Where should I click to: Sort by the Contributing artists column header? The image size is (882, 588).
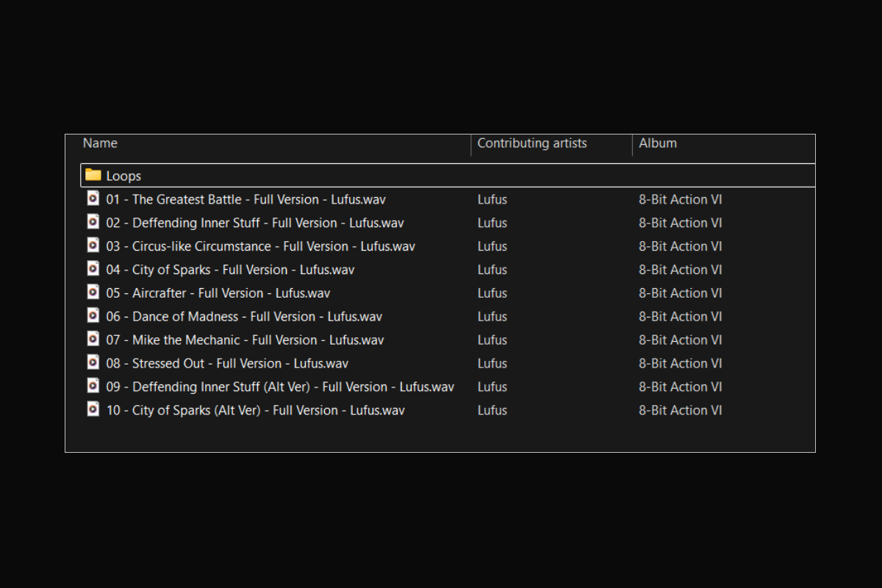(x=532, y=143)
